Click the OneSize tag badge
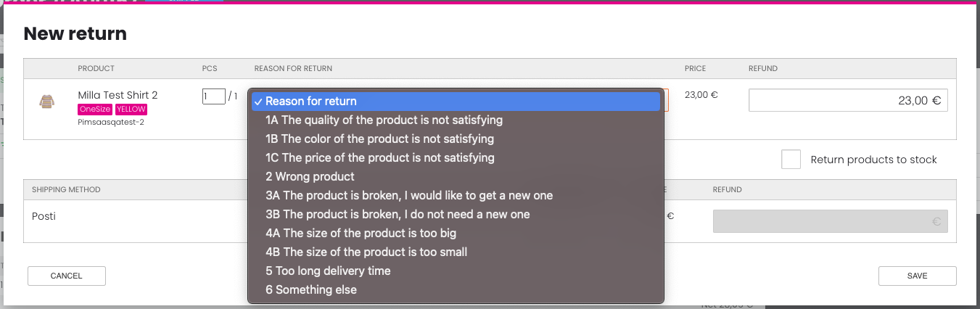This screenshot has height=309, width=980. point(95,110)
